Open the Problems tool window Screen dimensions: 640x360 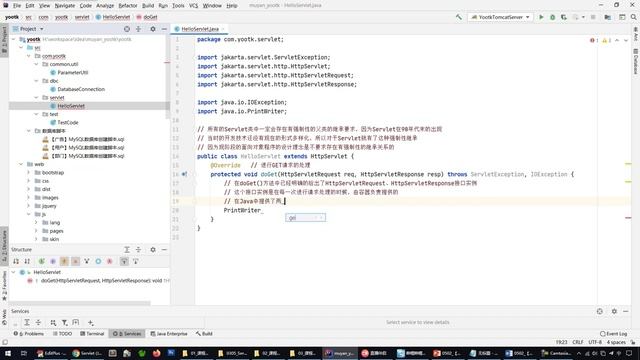tap(29, 333)
